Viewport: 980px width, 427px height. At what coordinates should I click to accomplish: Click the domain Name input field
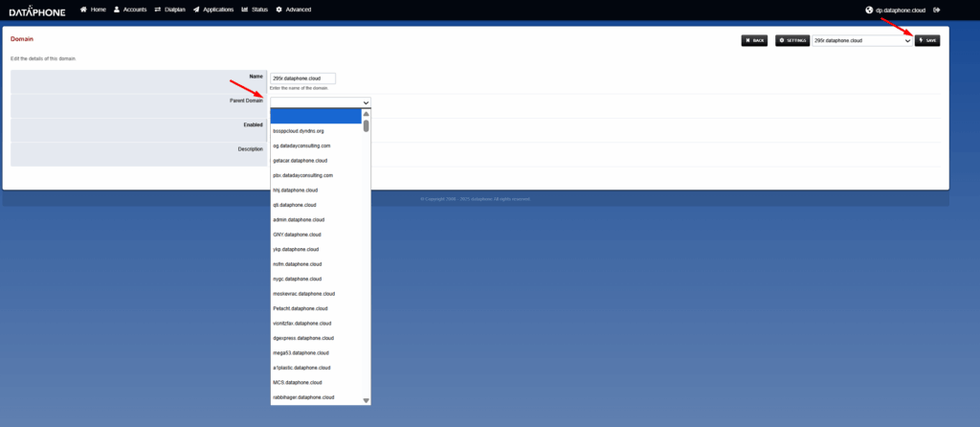click(303, 79)
